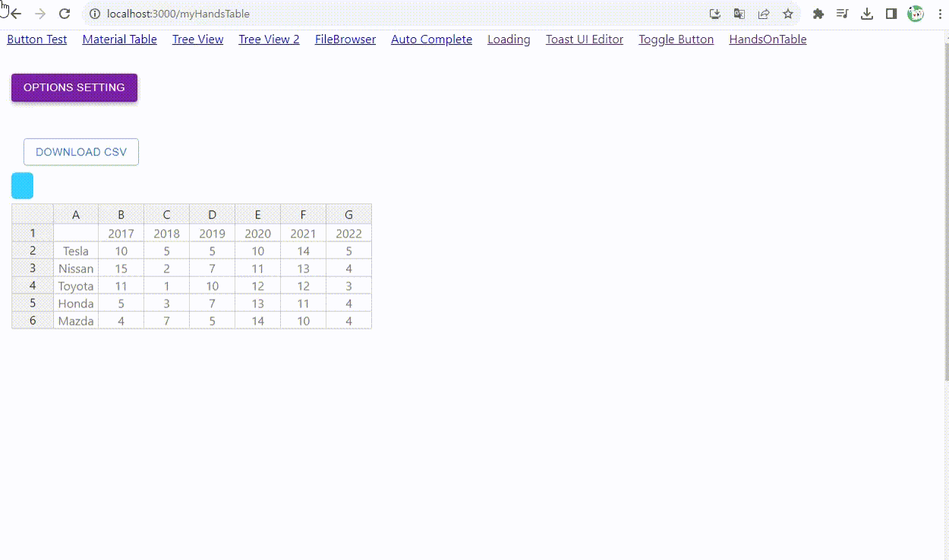Click the page vertical scrollbar
This screenshot has width=949, height=560.
[x=945, y=212]
